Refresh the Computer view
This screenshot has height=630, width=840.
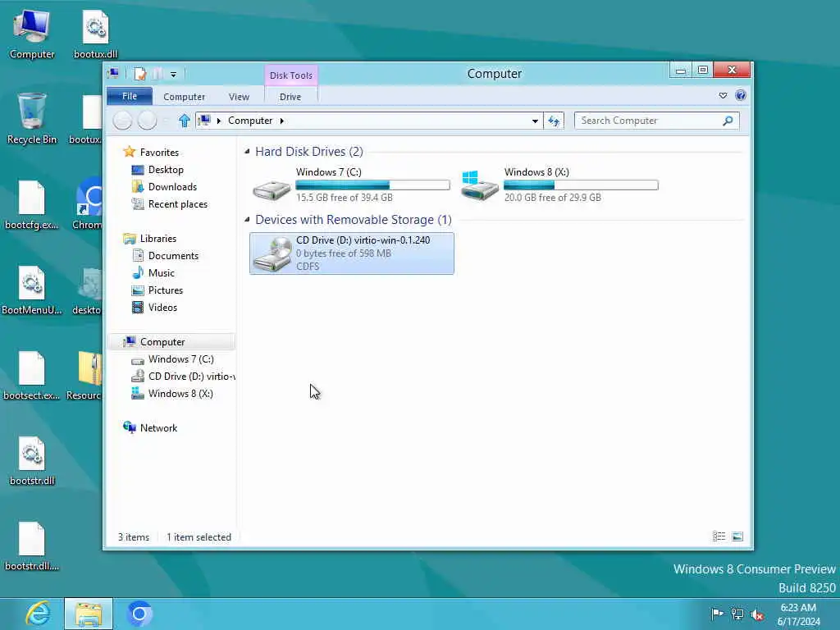pyautogui.click(x=554, y=121)
